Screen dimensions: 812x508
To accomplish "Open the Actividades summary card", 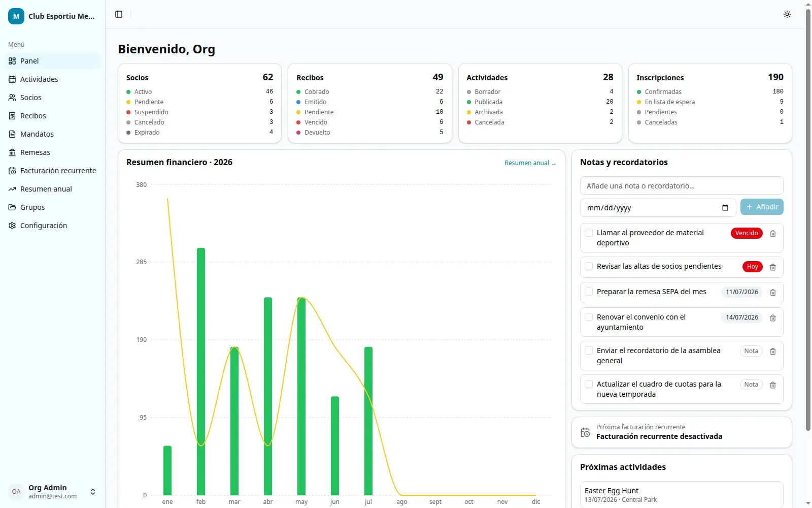I will (540, 103).
